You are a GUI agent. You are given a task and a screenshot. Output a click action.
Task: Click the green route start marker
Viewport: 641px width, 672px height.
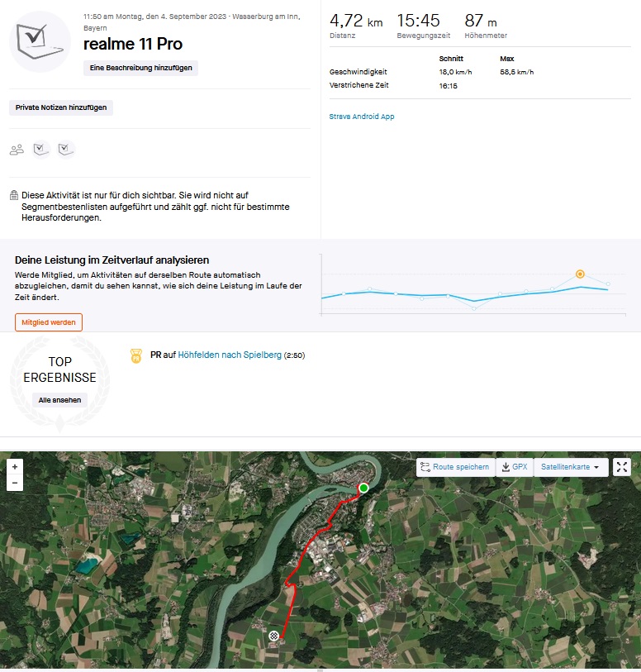[363, 489]
